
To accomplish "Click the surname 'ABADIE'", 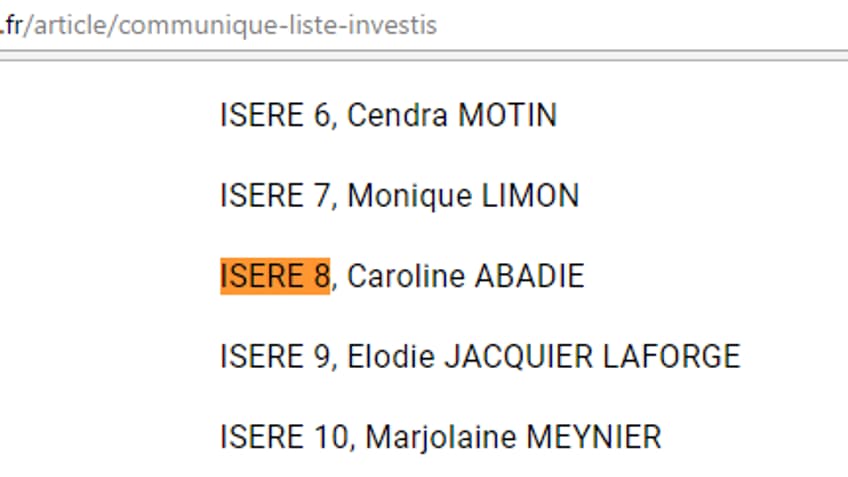I will click(x=529, y=276).
